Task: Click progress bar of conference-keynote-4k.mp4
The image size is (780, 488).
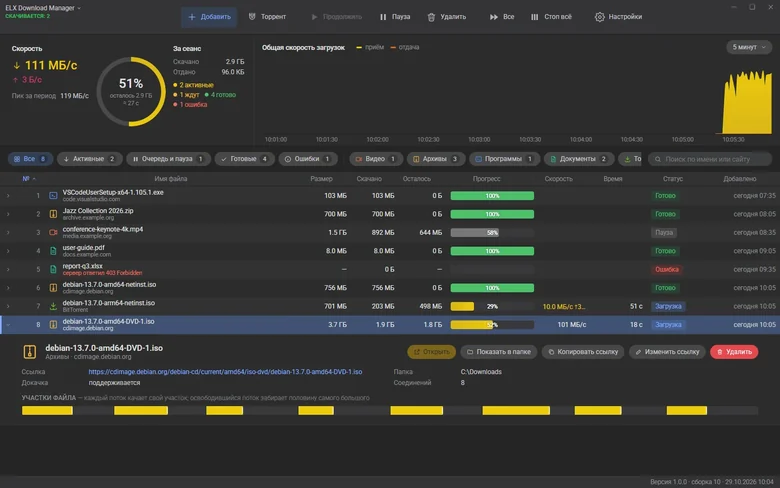Action: pyautogui.click(x=492, y=233)
